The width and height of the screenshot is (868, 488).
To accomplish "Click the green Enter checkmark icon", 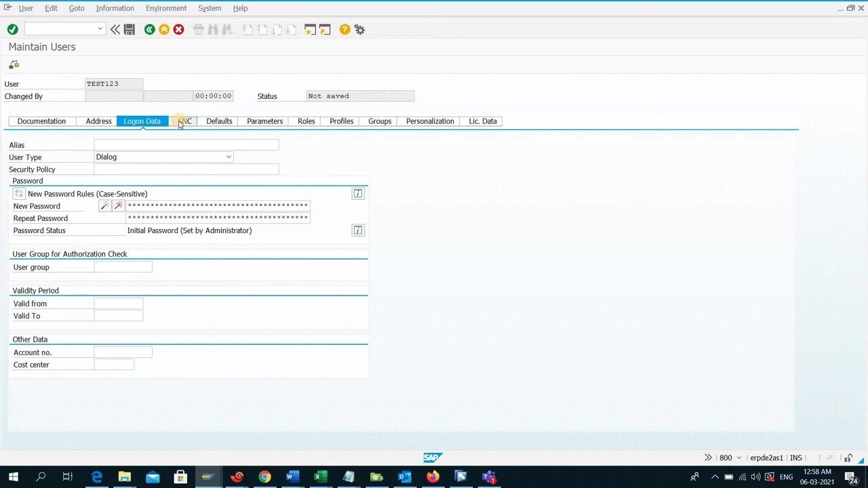I will point(12,29).
